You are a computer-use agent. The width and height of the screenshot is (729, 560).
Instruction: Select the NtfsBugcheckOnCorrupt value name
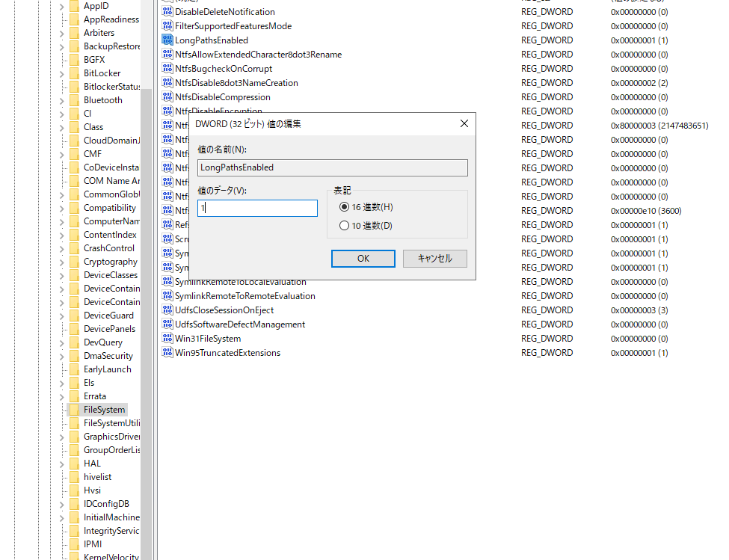(224, 68)
